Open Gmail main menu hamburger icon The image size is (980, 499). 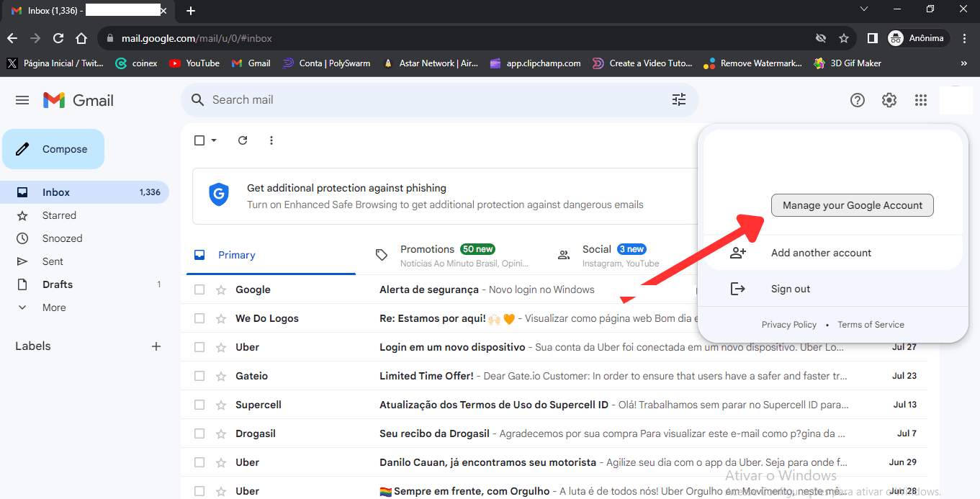point(22,100)
